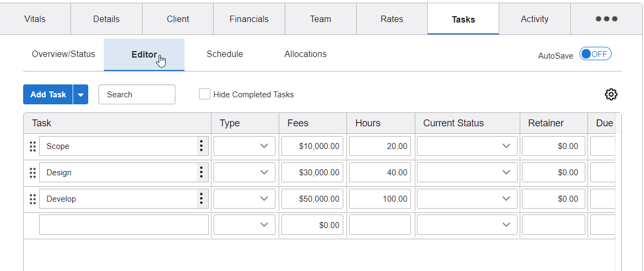Check the Hide Completed Tasks box
Image resolution: width=644 pixels, height=271 pixels.
204,95
